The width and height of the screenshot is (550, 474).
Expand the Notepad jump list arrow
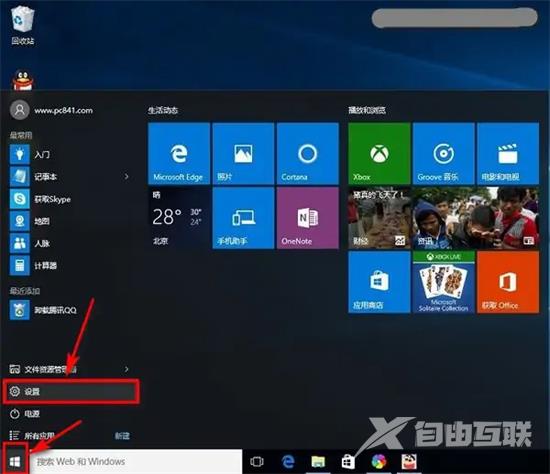(127, 176)
